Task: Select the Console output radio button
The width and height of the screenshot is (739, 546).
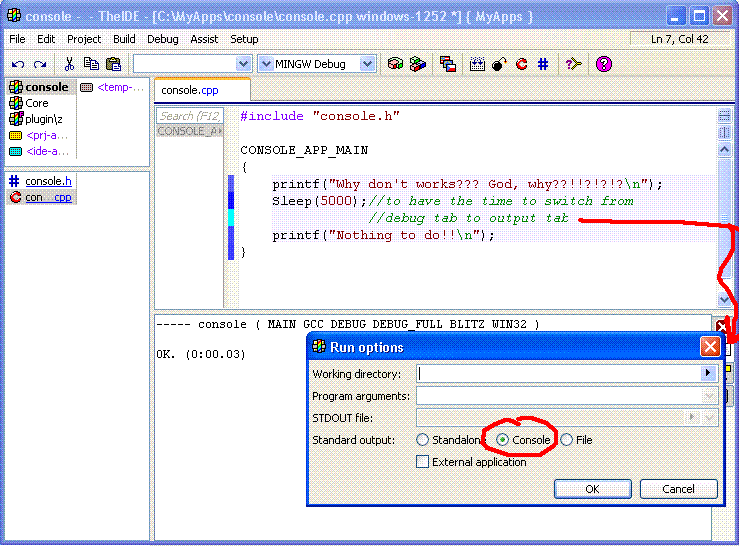Action: (504, 440)
